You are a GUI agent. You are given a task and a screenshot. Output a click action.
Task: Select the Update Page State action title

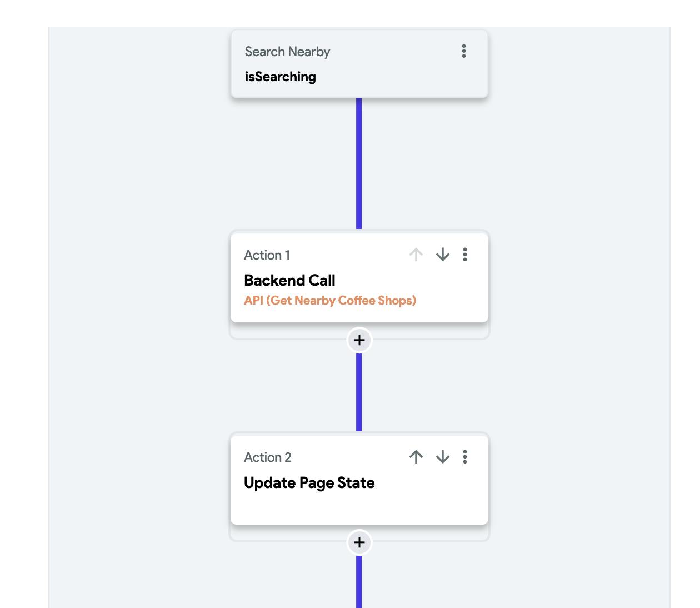click(x=309, y=482)
